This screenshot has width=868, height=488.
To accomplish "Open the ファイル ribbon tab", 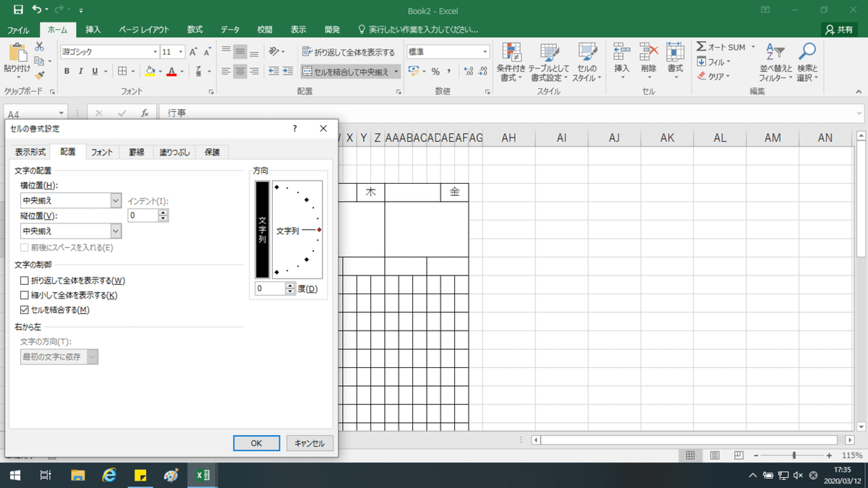I will pyautogui.click(x=19, y=30).
